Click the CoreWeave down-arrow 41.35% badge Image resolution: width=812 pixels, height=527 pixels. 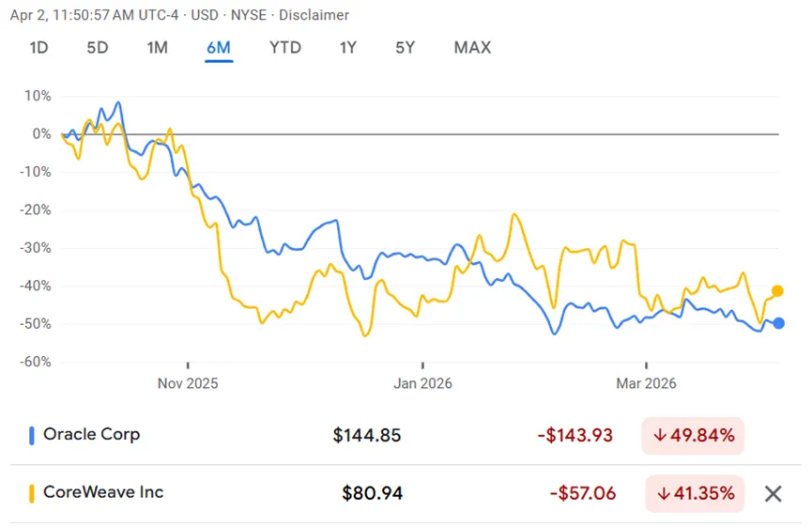click(x=695, y=493)
